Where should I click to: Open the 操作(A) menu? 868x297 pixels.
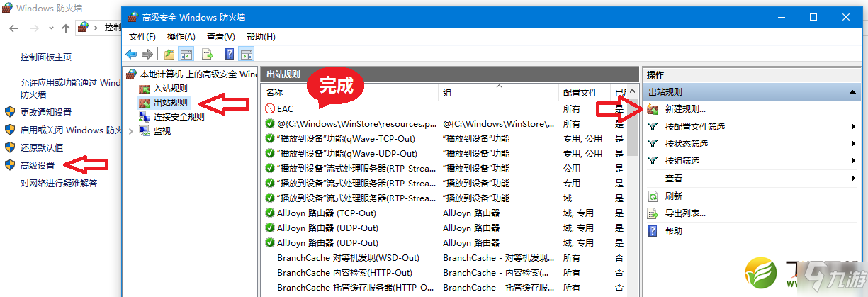181,36
